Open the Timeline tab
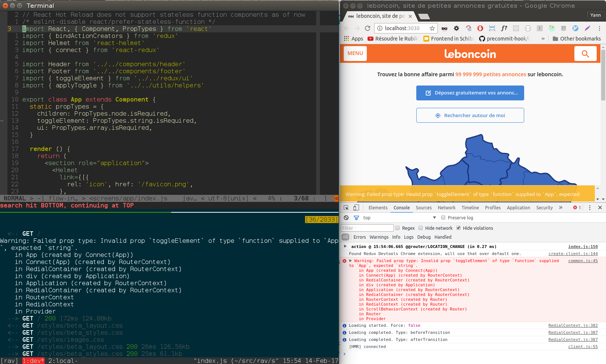This screenshot has height=364, width=606. (470, 208)
